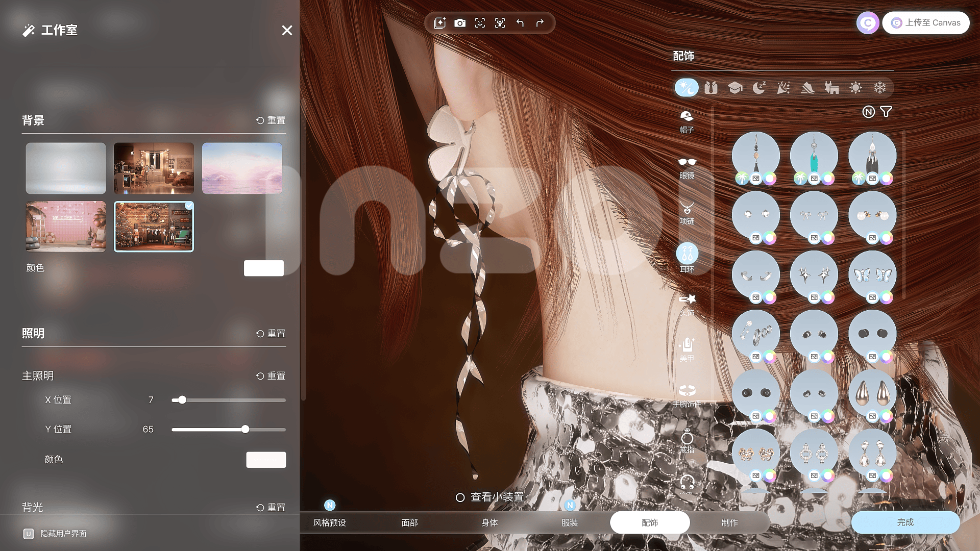Reset the 背景 background section
Viewport: 980px width, 551px height.
(x=271, y=120)
